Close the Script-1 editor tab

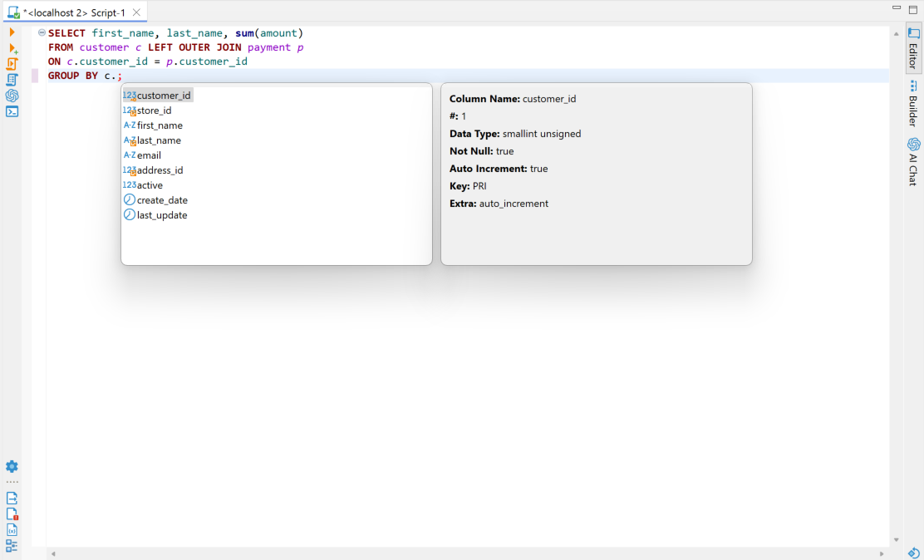[x=137, y=12]
